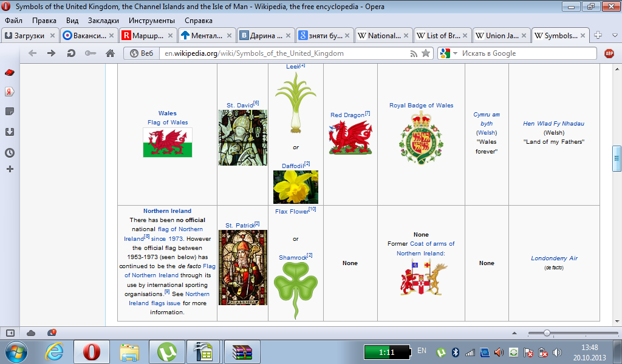This screenshot has width=622, height=364.
Task: Click the browser Forward arrow
Action: [x=52, y=53]
